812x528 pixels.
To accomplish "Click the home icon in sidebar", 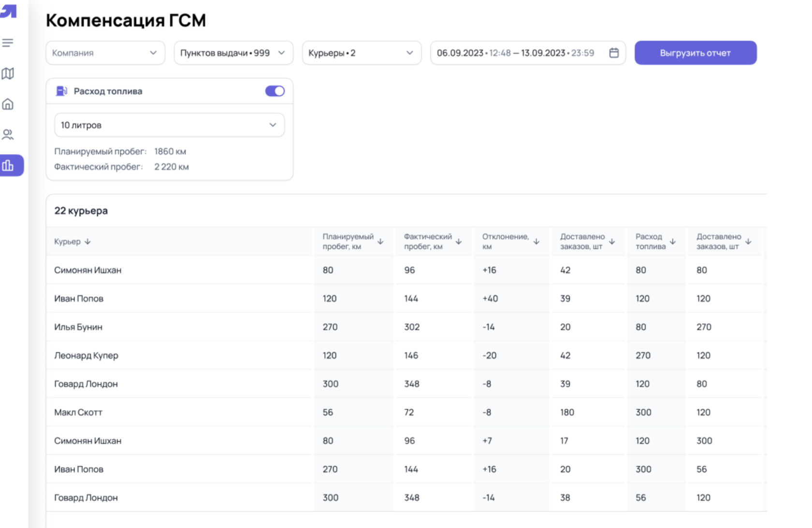I will pos(8,104).
